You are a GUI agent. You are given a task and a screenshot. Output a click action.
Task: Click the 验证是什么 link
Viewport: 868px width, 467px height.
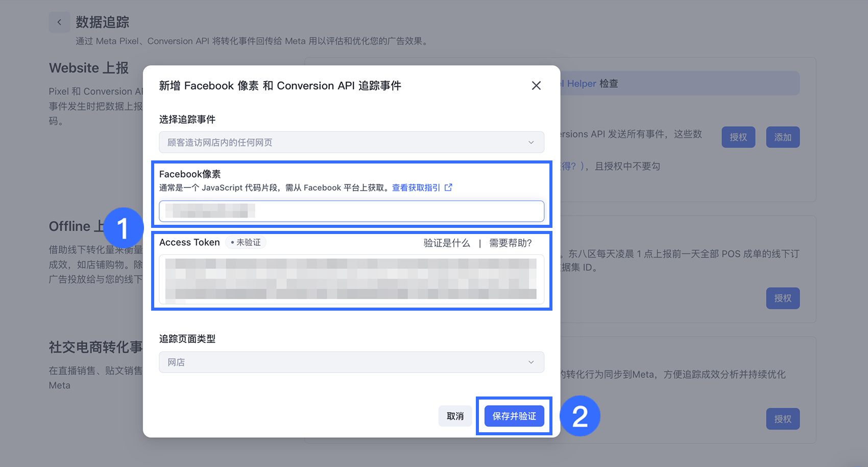(447, 243)
